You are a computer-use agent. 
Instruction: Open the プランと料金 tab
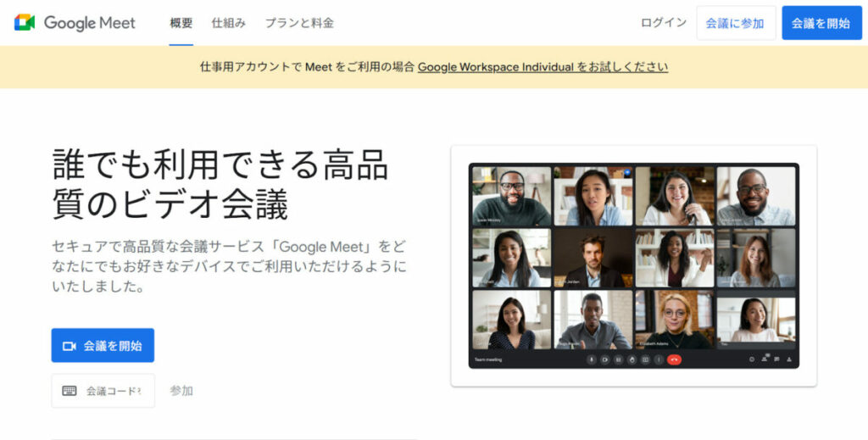coord(299,23)
